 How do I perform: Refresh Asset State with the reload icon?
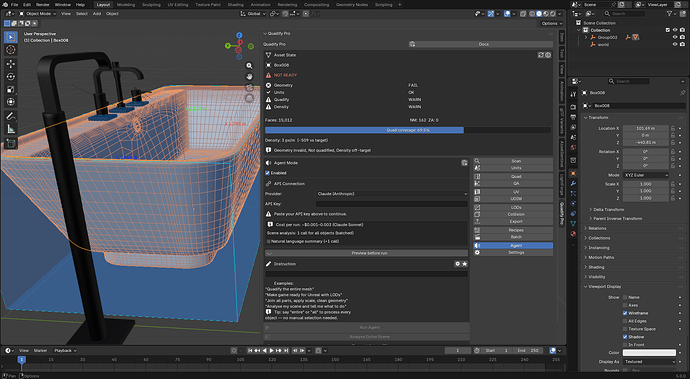(541, 55)
